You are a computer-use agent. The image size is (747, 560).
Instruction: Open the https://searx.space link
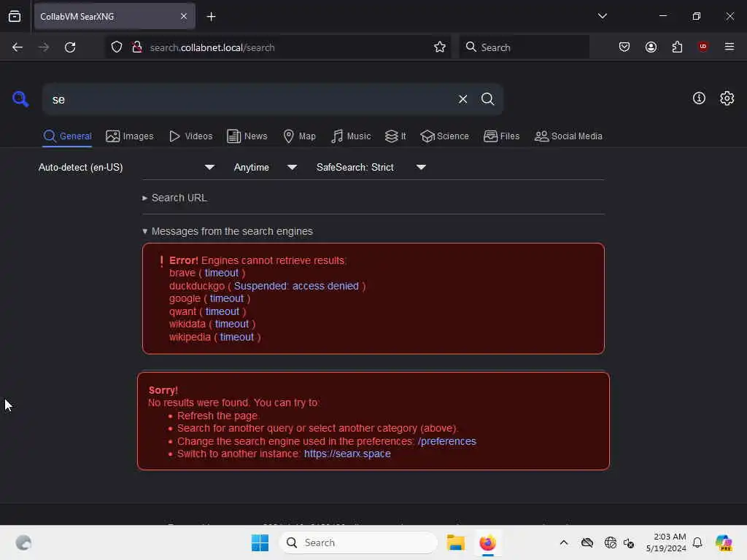click(347, 454)
